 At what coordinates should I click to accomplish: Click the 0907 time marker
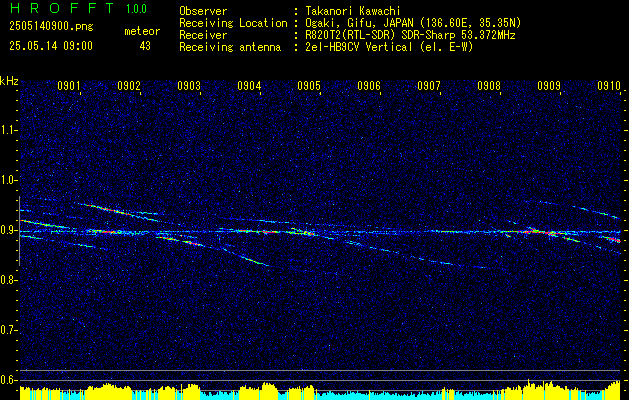pos(429,86)
